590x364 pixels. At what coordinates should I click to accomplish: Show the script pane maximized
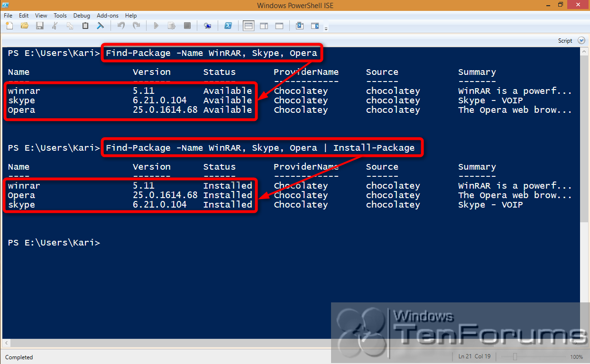(279, 26)
